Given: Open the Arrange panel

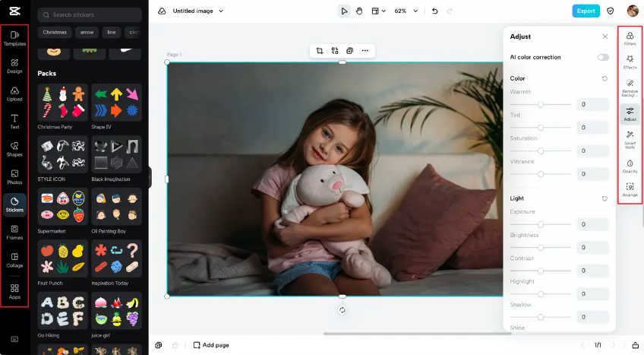Looking at the screenshot, I should [630, 190].
